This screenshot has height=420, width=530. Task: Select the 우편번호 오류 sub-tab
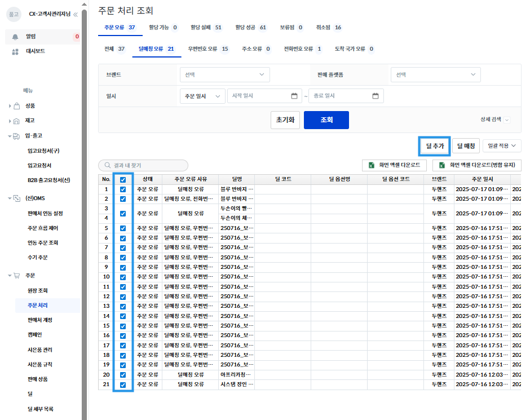207,49
